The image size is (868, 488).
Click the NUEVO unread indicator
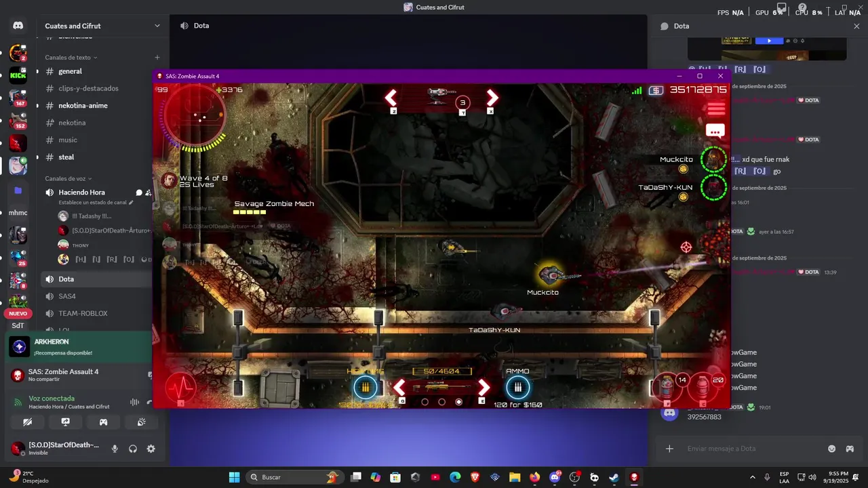(18, 314)
